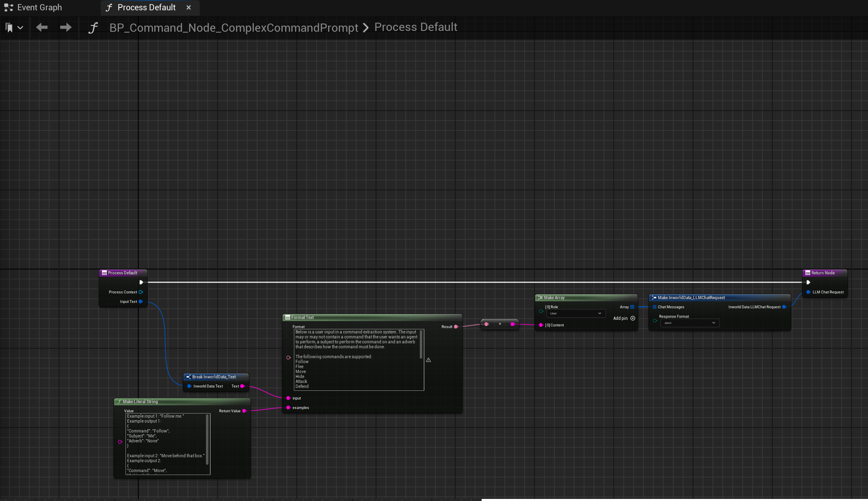Screen dimensions: 868x501
Task: Click the Format text input field
Action: (357, 359)
